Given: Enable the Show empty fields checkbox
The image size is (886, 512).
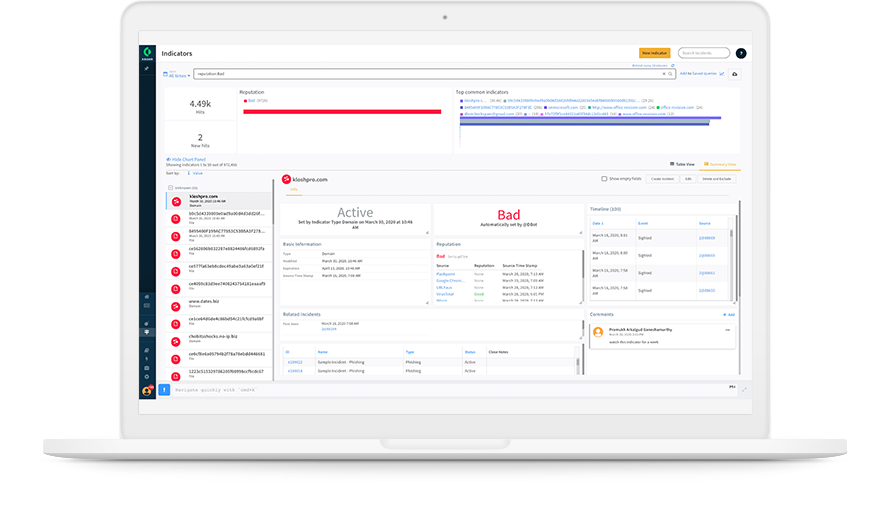Looking at the screenshot, I should (604, 179).
